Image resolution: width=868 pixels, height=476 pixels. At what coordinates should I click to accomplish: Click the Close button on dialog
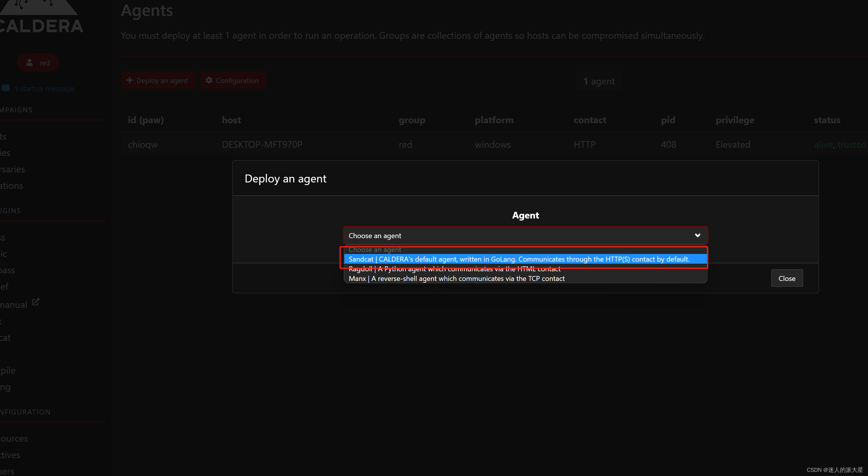[x=787, y=278]
